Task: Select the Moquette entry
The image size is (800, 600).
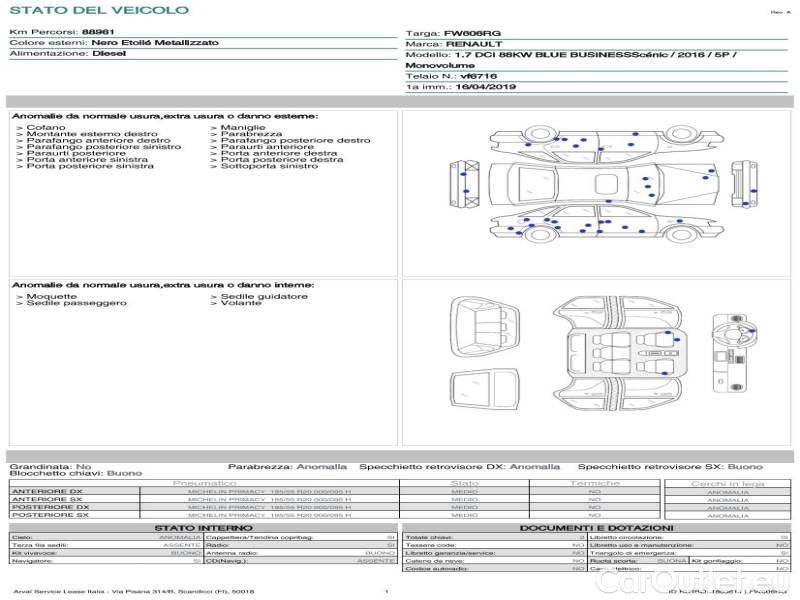Action: 52,296
